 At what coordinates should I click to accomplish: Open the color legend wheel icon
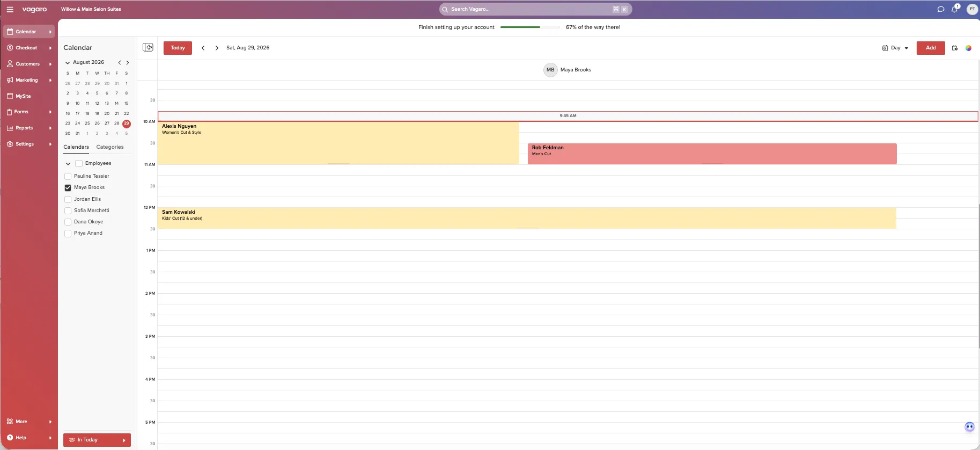pos(968,48)
